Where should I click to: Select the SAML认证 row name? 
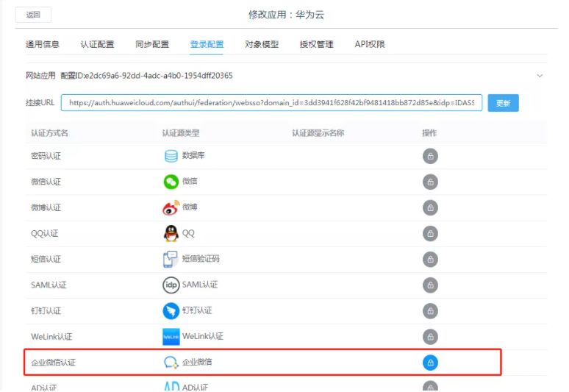point(49,285)
